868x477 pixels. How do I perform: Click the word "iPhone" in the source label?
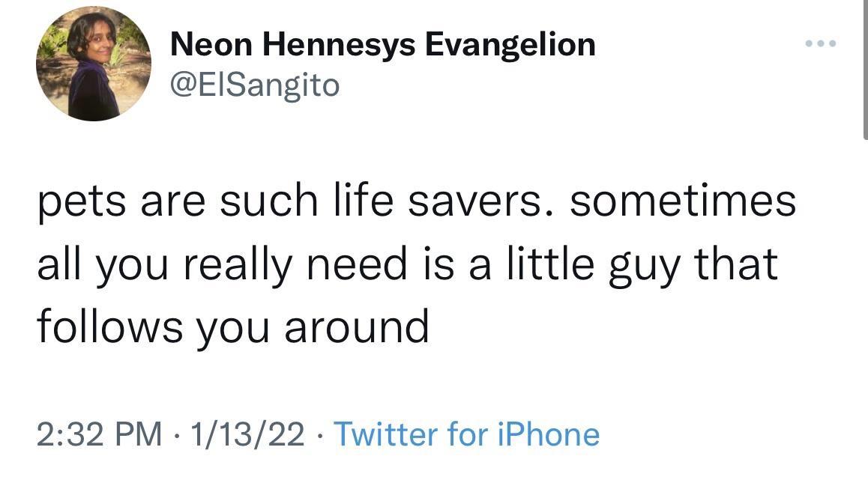click(549, 434)
